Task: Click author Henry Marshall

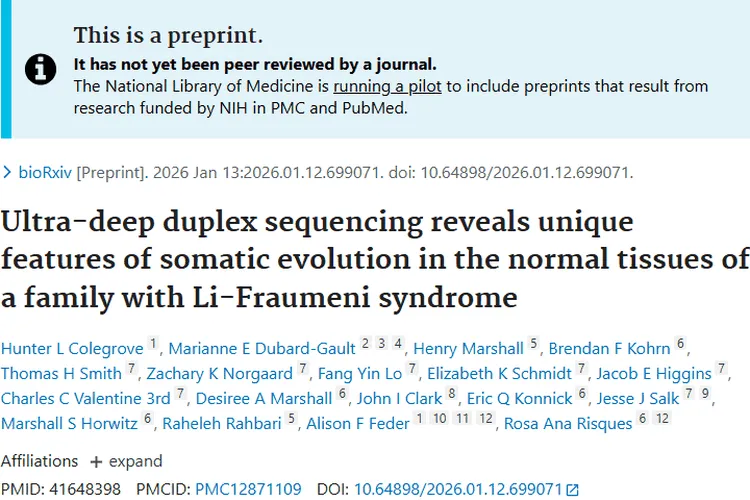Action: coord(468,348)
